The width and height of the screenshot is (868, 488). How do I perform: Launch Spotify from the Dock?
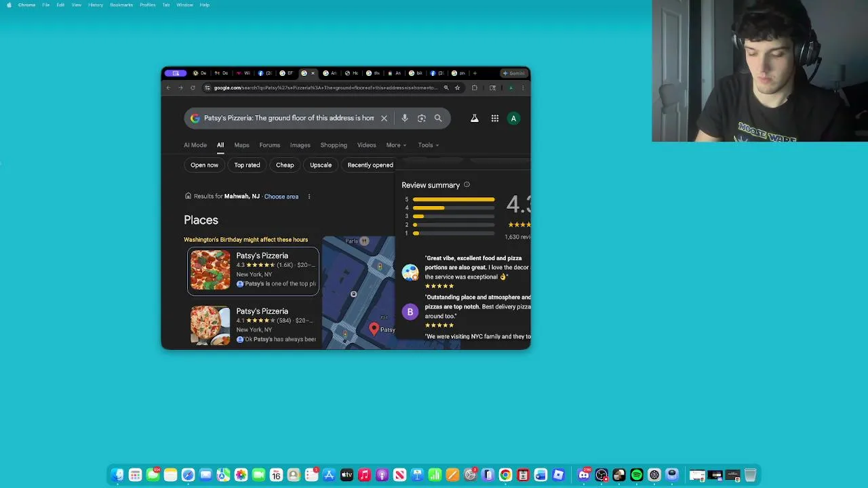[637, 475]
